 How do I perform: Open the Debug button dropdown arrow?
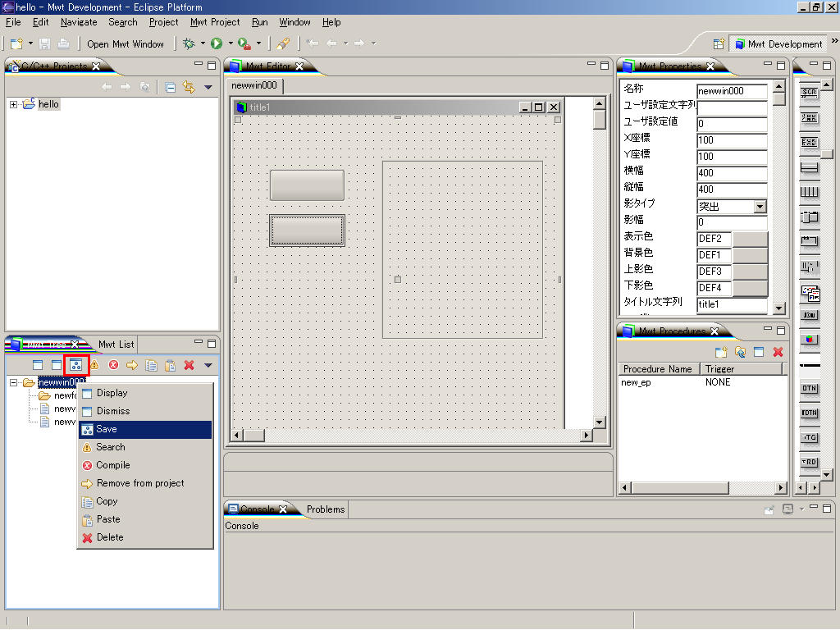point(203,43)
